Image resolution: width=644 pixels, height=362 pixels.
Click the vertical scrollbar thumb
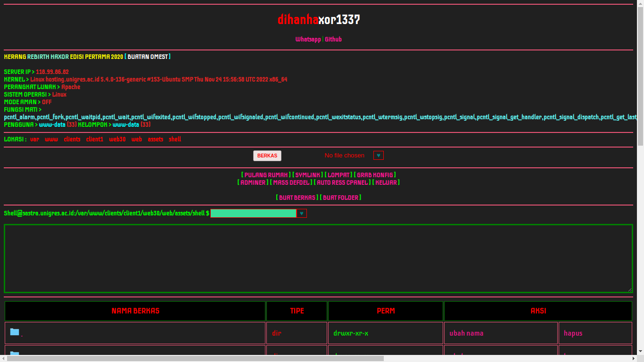click(x=640, y=76)
